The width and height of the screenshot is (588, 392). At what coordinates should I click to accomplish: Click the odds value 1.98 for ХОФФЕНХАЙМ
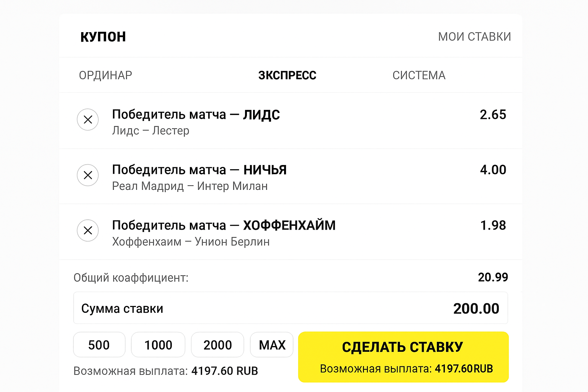pos(493,225)
